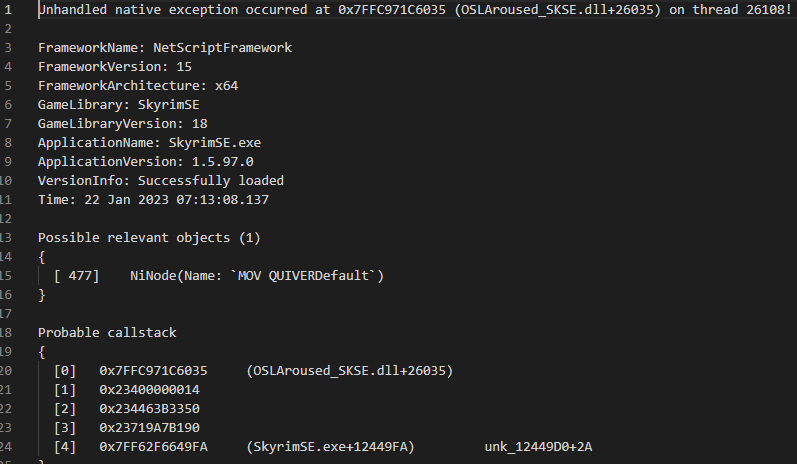Select the FrameworkArchitecture: x64 line
Viewport: 797px width, 464px height.
tap(130, 86)
